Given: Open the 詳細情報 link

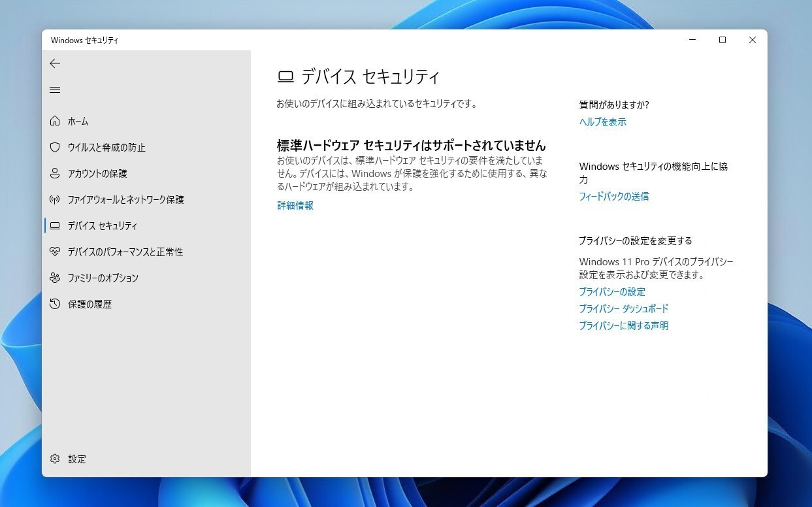Looking at the screenshot, I should [295, 205].
